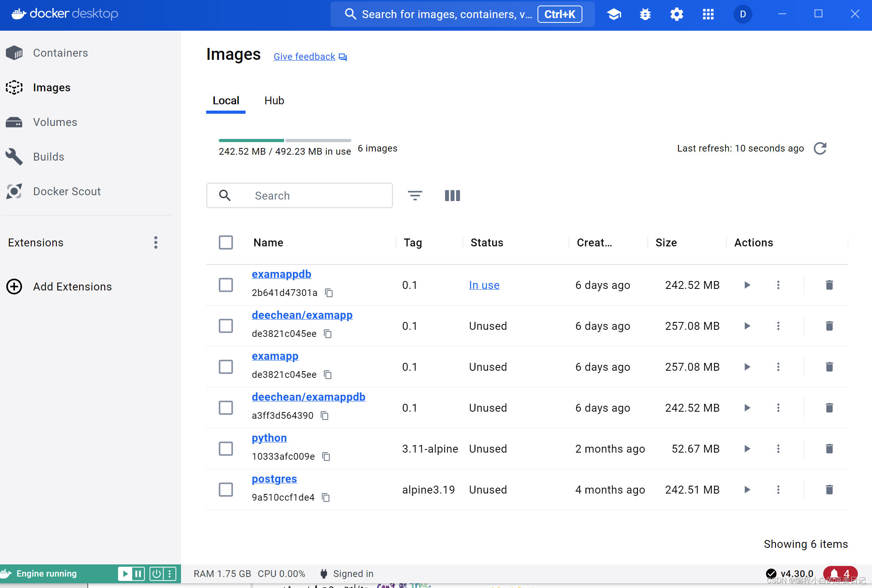Image resolution: width=872 pixels, height=588 pixels.
Task: Run the examappdb image
Action: click(747, 285)
